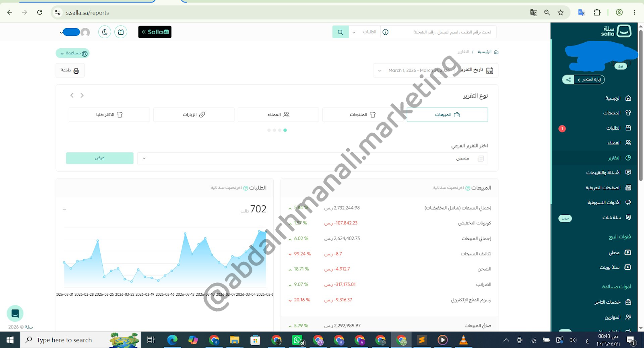644x348 pixels.
Task: Open browser extensions puzzle icon
Action: click(x=597, y=12)
